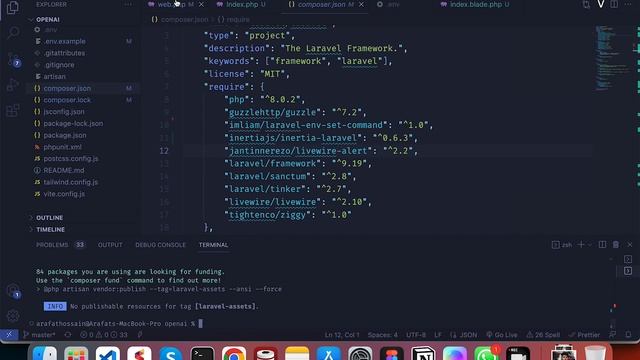The height and width of the screenshot is (360, 640).
Task: Collapse the OPENAI folder section
Action: [48, 19]
